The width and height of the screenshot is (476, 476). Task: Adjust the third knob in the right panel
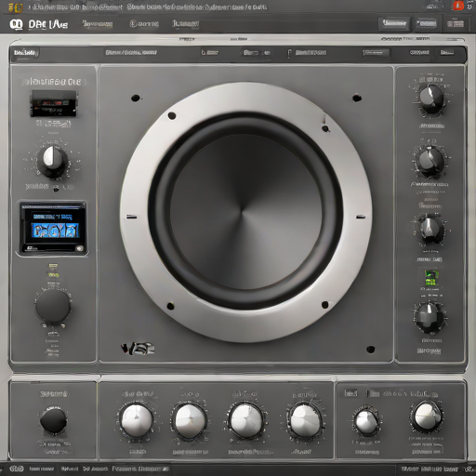click(430, 230)
